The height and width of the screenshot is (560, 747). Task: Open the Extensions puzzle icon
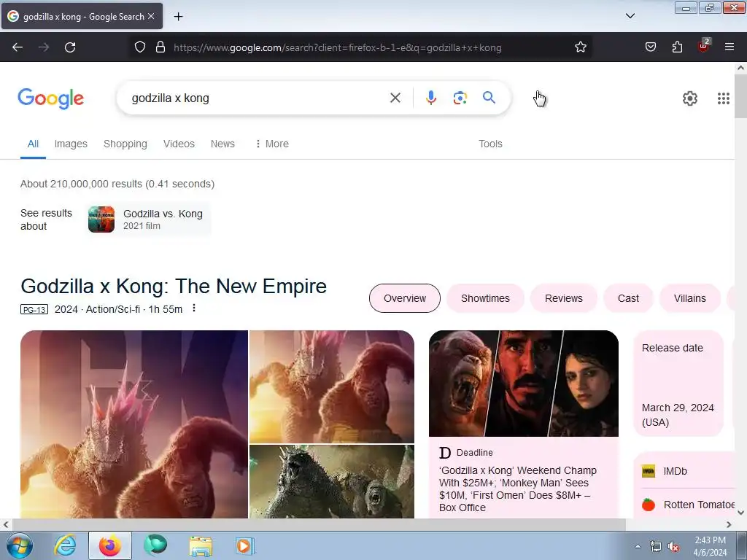point(677,47)
